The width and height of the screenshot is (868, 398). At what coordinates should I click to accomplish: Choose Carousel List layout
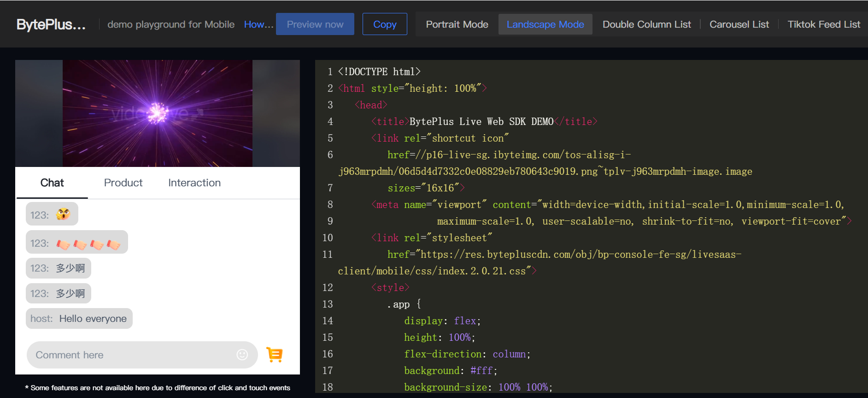click(739, 24)
